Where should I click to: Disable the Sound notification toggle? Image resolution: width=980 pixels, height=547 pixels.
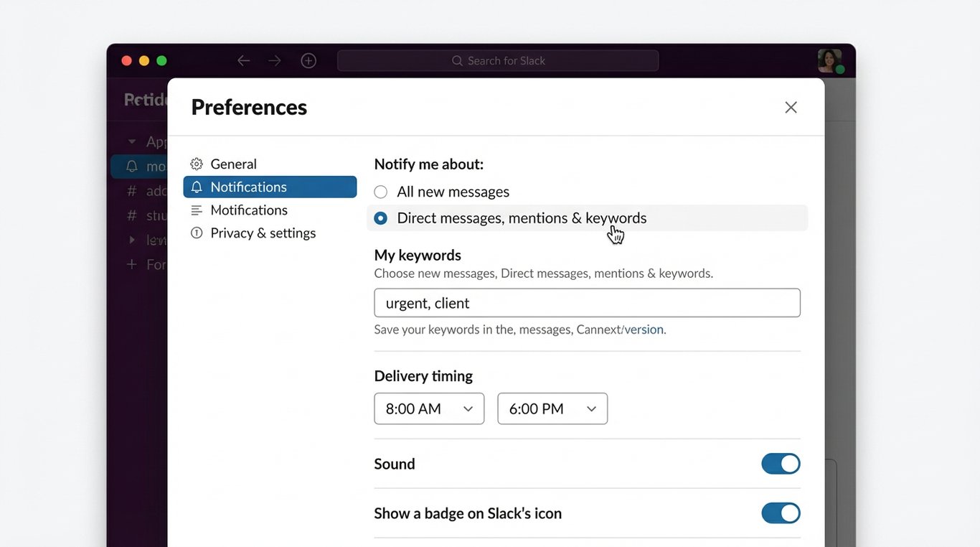click(x=781, y=463)
